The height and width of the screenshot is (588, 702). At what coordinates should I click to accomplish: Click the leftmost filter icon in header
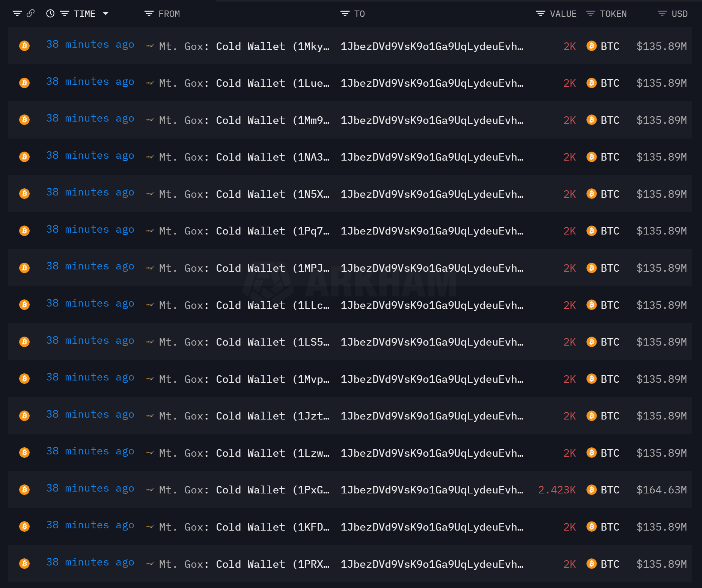[x=17, y=14]
